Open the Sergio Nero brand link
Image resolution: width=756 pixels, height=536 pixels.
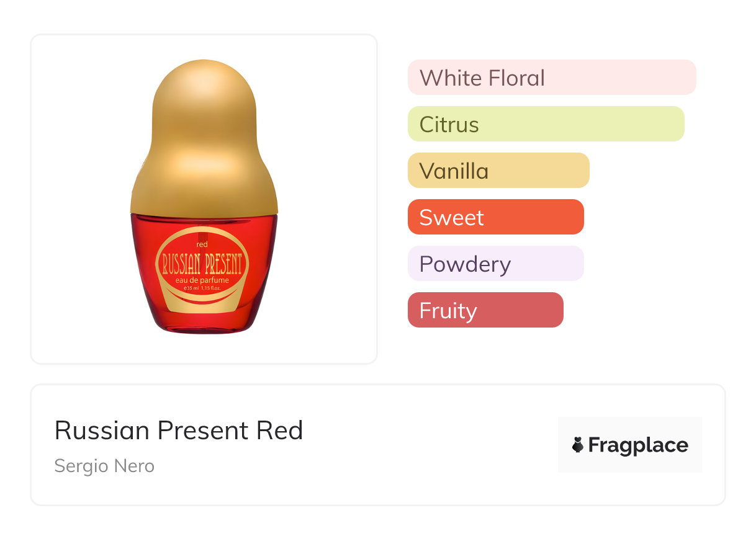[104, 466]
